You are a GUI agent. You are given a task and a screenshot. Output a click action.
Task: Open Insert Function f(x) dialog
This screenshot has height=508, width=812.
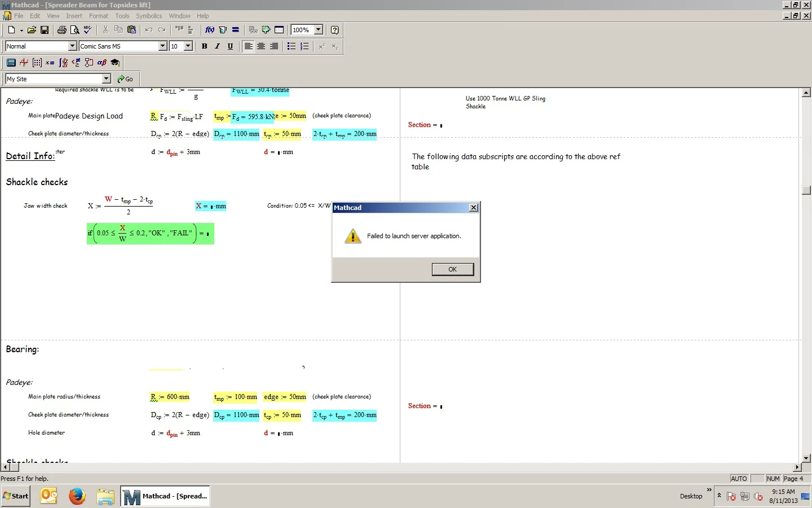[x=210, y=30]
